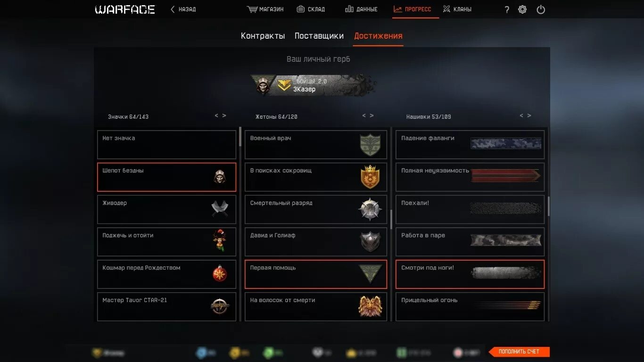Switch to the Контракты tab

tap(263, 36)
